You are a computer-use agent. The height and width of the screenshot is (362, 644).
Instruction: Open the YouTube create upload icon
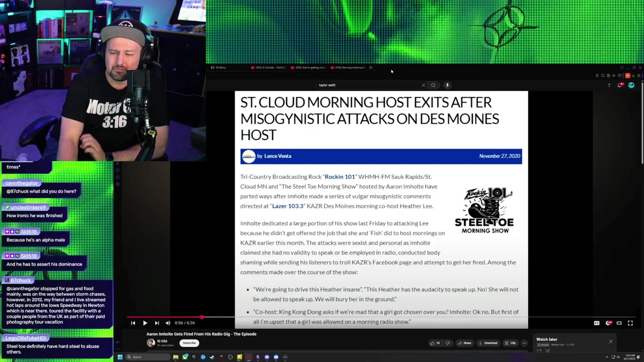pos(609,85)
